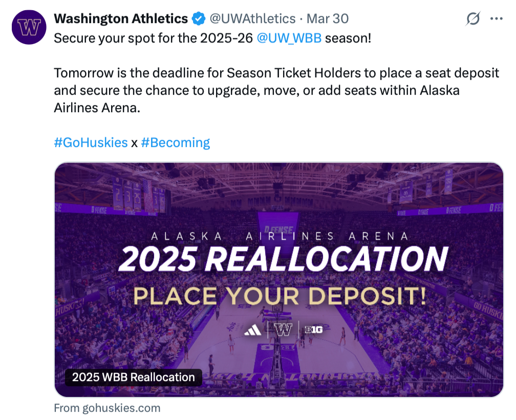Click the Washington Athletics display name
This screenshot has width=516, height=420.
[x=121, y=19]
